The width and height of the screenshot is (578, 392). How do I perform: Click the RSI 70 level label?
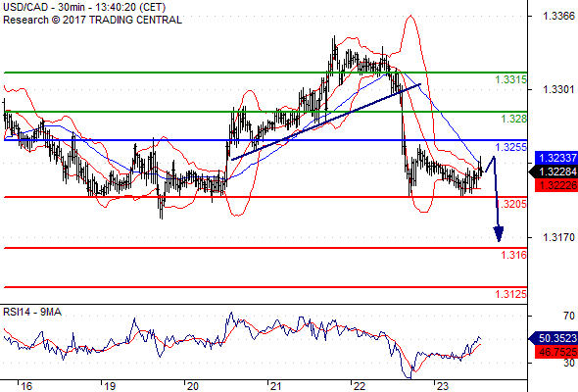tap(569, 316)
